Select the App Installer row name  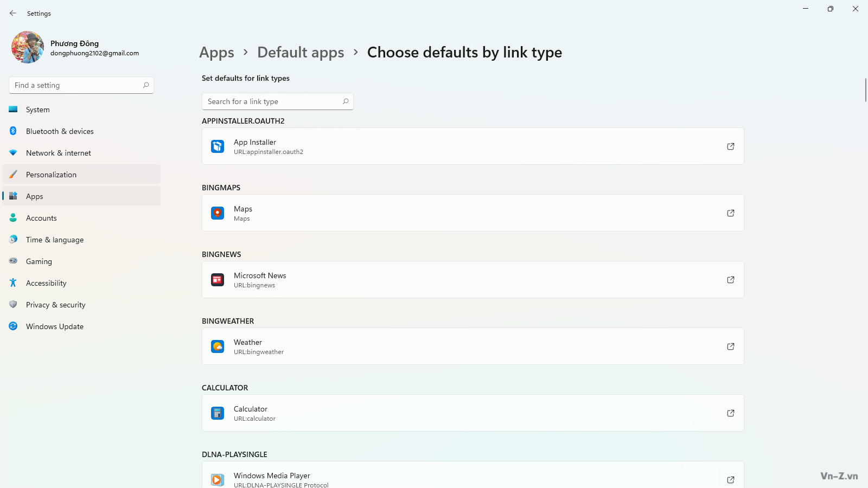click(x=255, y=142)
